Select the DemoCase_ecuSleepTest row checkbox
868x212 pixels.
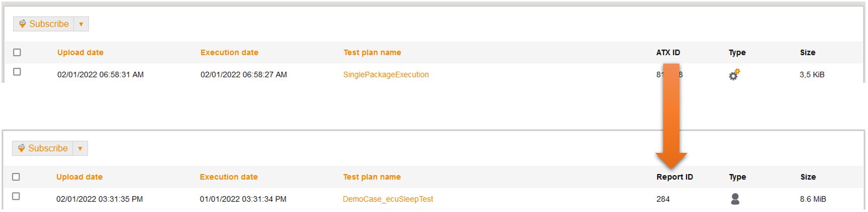tap(16, 196)
